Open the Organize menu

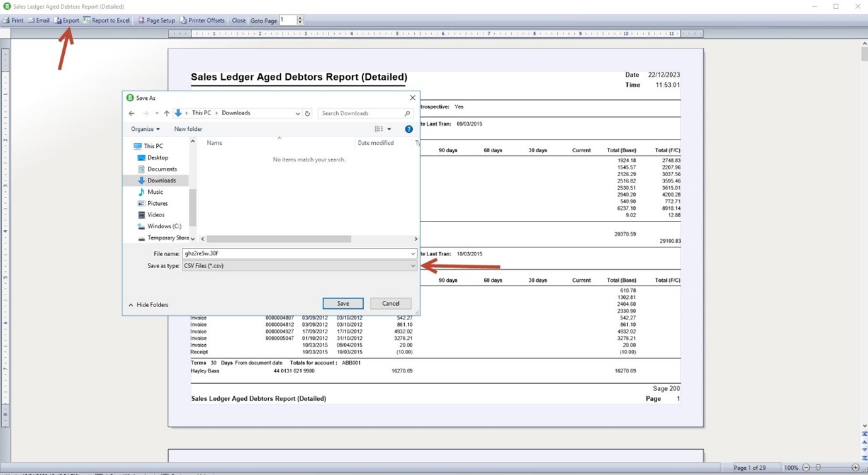145,129
